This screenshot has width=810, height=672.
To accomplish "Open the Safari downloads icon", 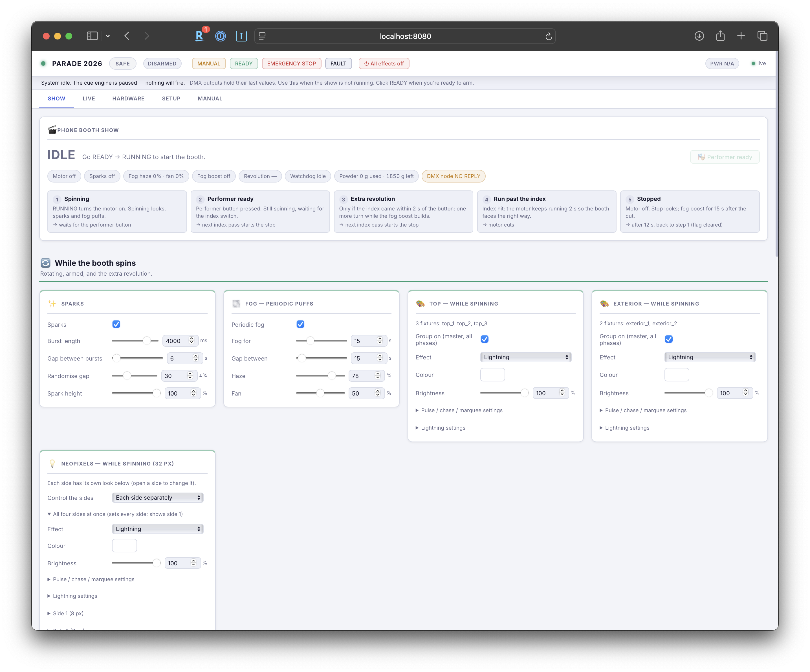I will (x=699, y=36).
